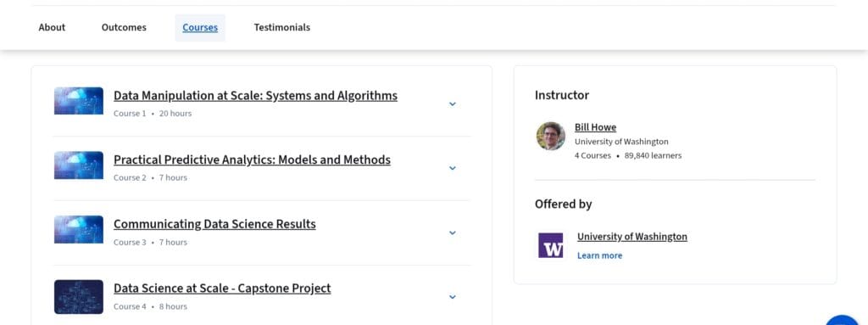Expand Practical Predictive Analytics course chevron

(x=453, y=168)
